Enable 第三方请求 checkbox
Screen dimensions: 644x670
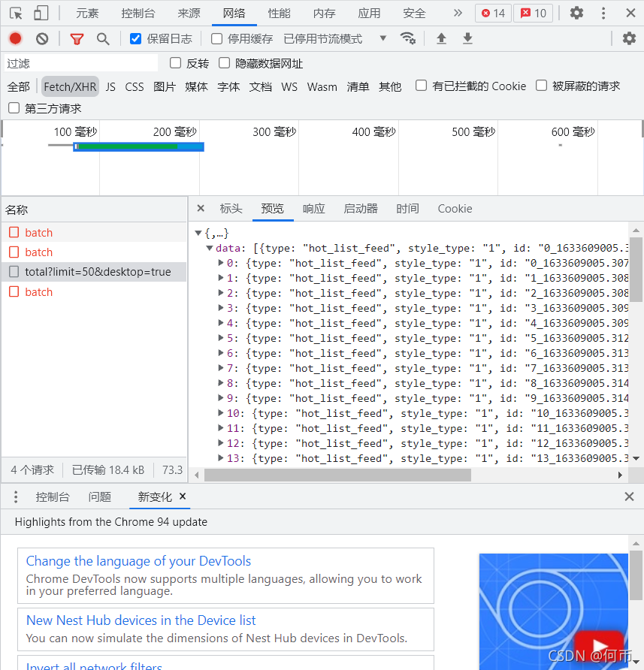point(14,108)
